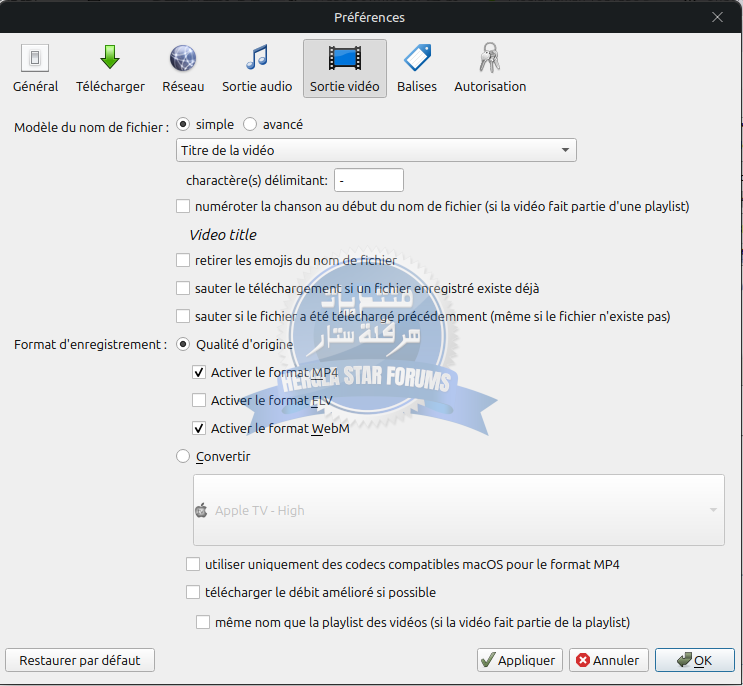This screenshot has height=686, width=743.
Task: Switch to the Réseau globe icon
Action: [x=183, y=58]
